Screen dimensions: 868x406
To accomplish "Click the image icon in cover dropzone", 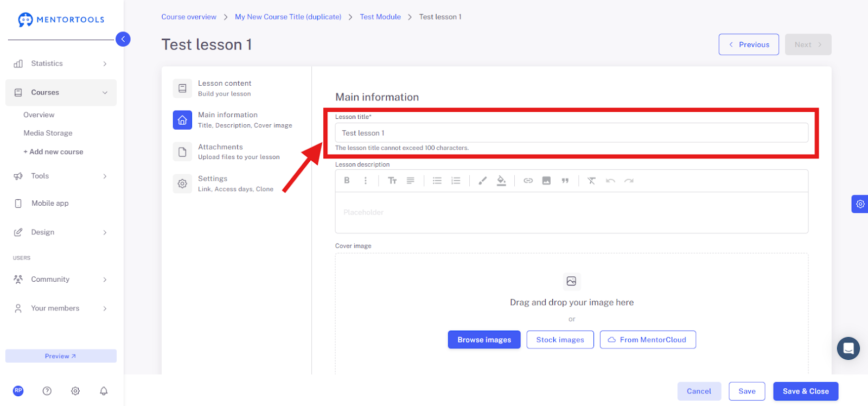I will [x=571, y=281].
